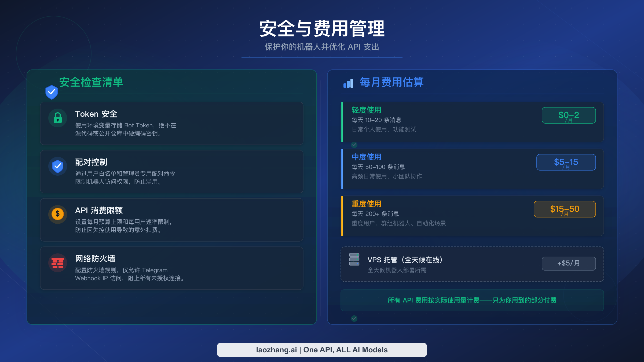This screenshot has height=362, width=644.
Task: Click the $0-2/月 price badge
Action: coord(568,115)
